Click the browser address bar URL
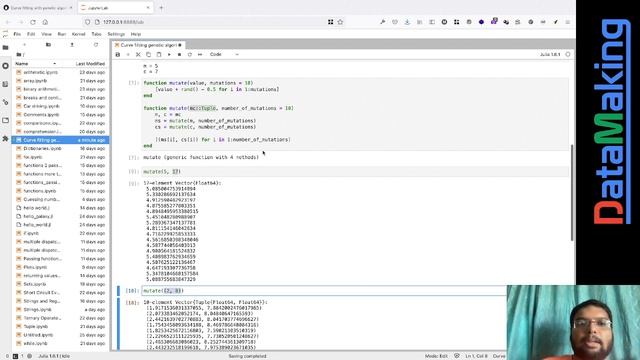The width and height of the screenshot is (640, 360). (123, 22)
